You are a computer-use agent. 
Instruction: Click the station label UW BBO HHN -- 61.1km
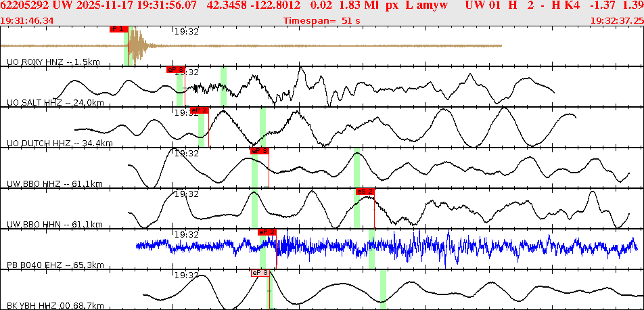(55, 225)
